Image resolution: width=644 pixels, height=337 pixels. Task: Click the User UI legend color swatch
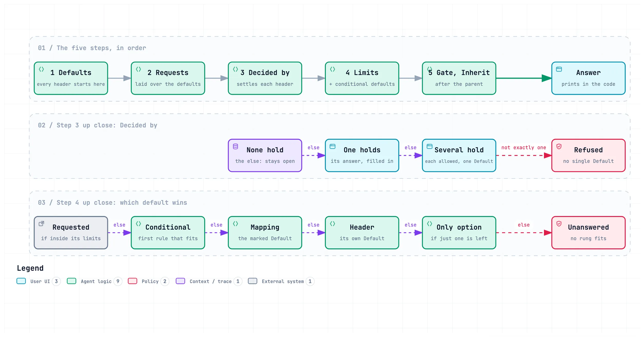(21, 281)
